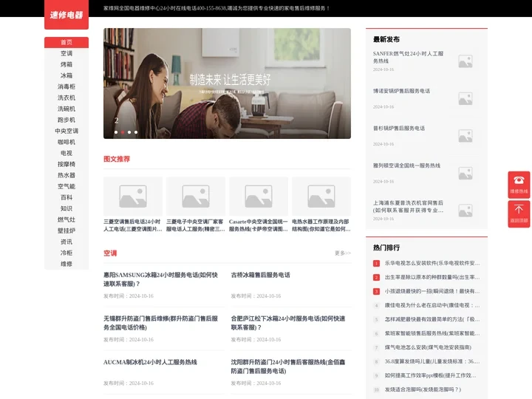Open thumbnail for SANFER燃气灶 article
The width and height of the screenshot is (532, 399).
coord(465,61)
